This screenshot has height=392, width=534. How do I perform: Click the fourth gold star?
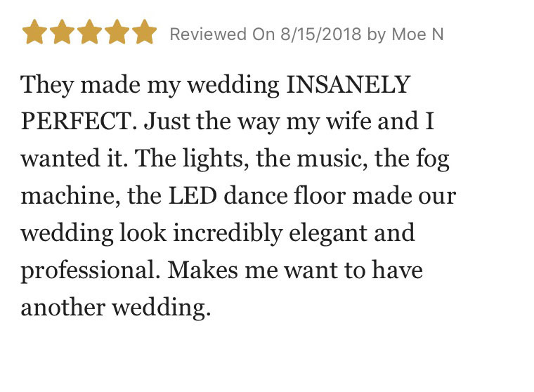[x=117, y=32]
